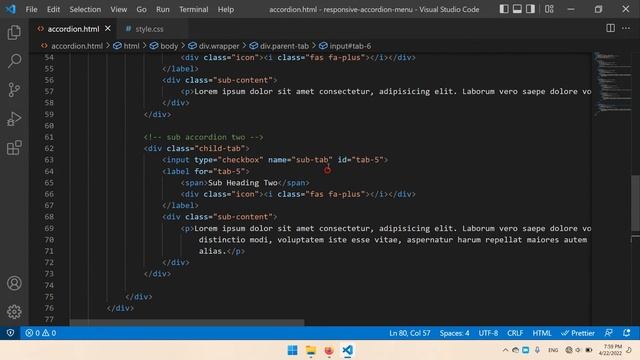Show hidden tray icons chevron
The width and height of the screenshot is (640, 360).
pos(505,350)
